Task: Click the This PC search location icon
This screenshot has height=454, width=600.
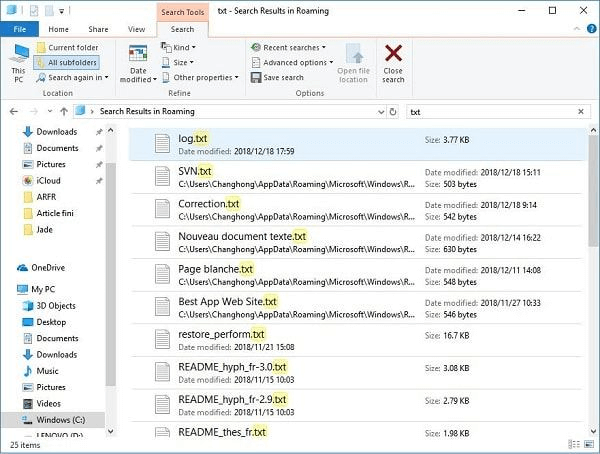Action: [17, 56]
